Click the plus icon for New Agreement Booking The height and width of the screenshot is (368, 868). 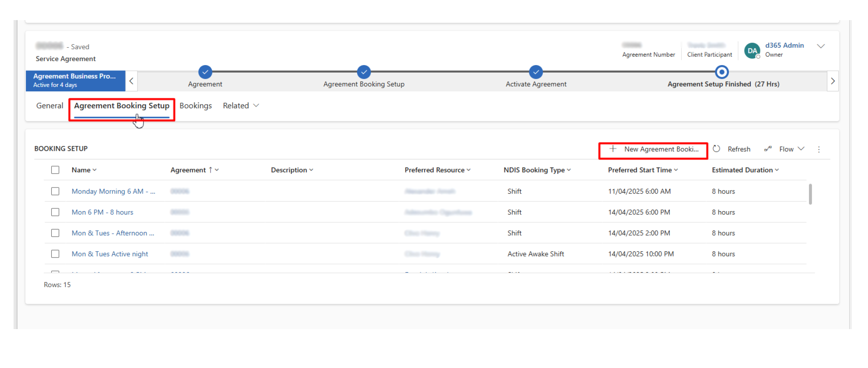pos(613,149)
